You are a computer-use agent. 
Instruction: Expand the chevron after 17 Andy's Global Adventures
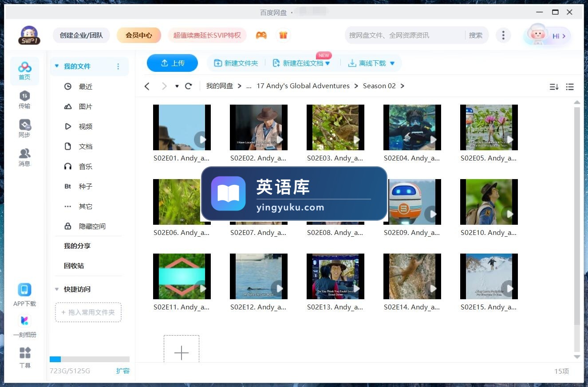[x=356, y=86]
